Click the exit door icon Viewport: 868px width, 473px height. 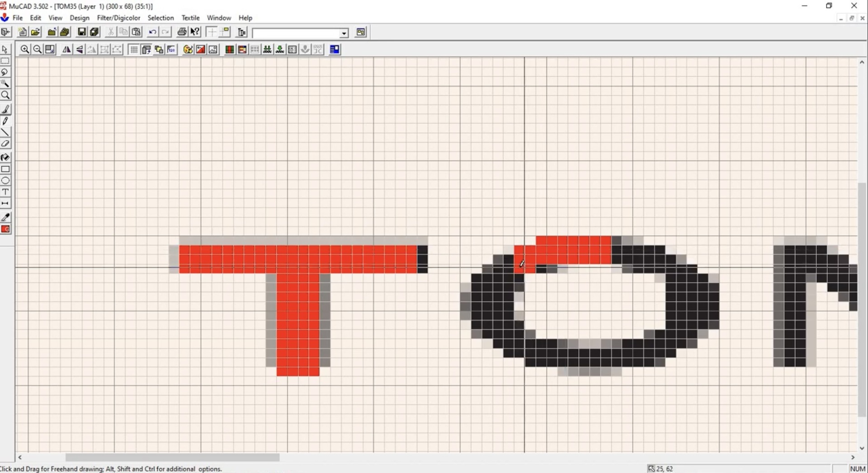point(5,32)
